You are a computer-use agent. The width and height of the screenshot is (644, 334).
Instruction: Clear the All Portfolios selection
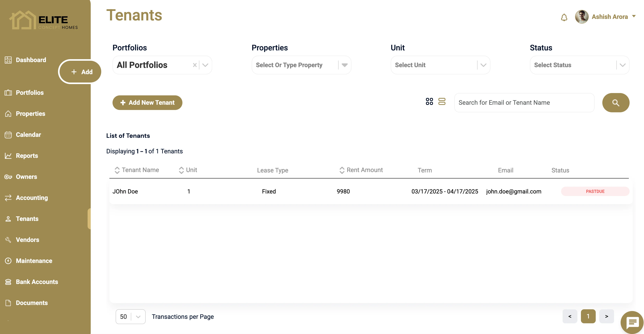(195, 65)
